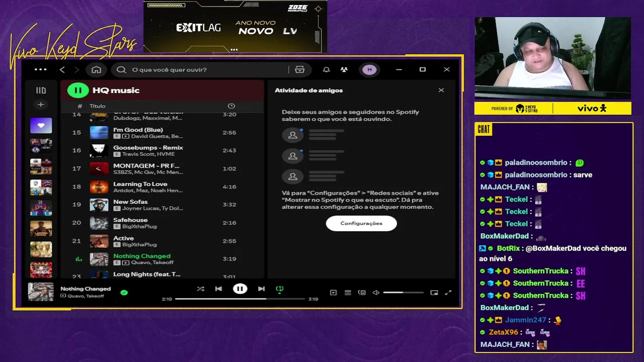Skip to next track
The image size is (644, 362).
tap(261, 289)
